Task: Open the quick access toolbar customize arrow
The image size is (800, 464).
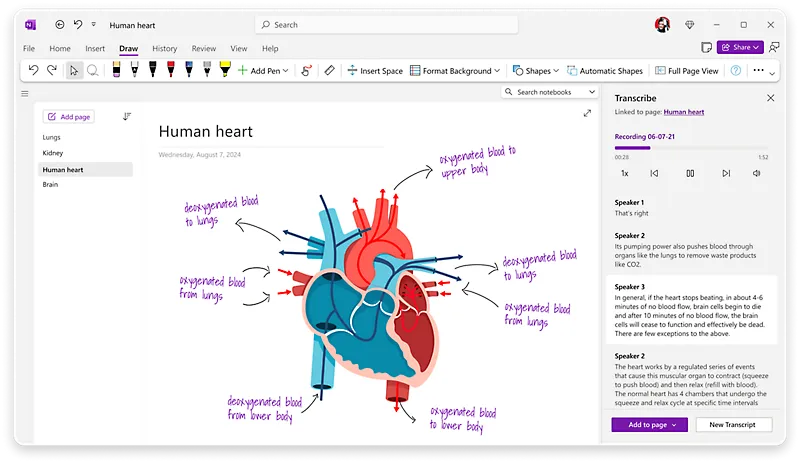Action: (x=93, y=24)
